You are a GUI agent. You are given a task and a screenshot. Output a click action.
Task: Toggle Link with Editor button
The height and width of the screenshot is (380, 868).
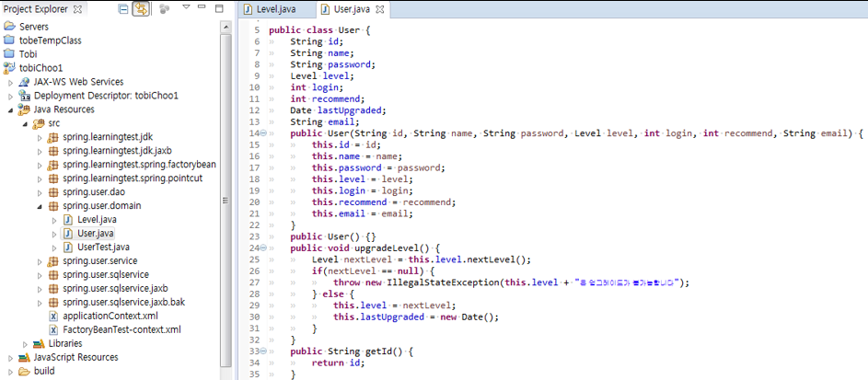point(140,9)
